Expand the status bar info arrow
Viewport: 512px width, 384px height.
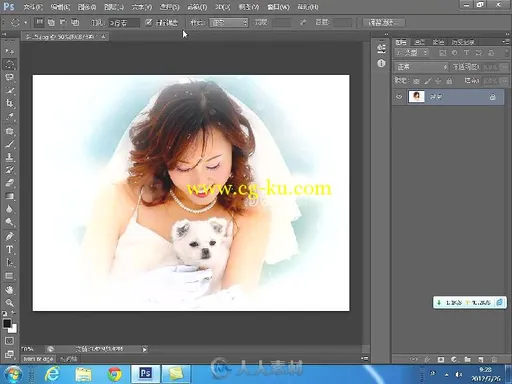point(145,349)
